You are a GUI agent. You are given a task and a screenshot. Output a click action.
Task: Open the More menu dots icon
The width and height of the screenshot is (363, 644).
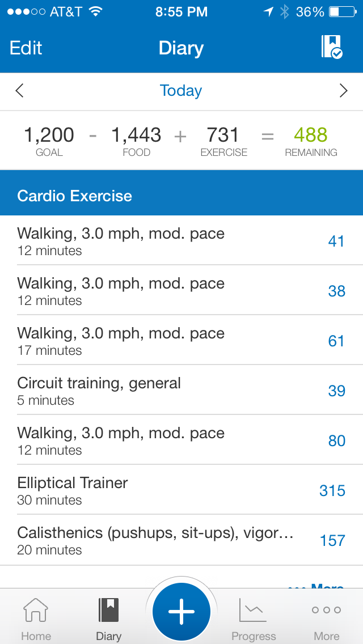[x=327, y=611]
